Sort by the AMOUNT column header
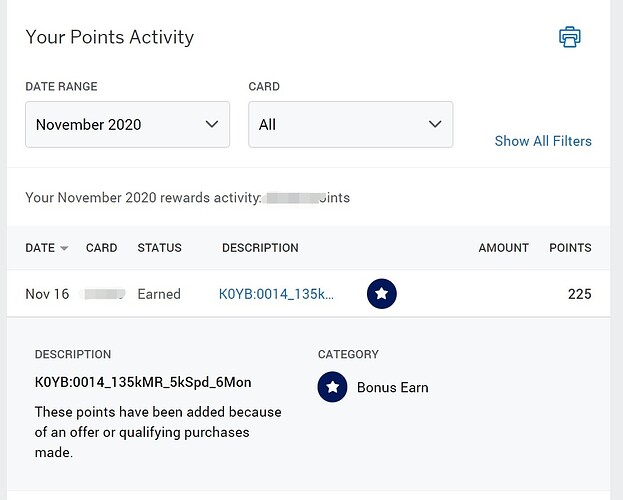Viewport: 623px width, 500px height. [503, 248]
